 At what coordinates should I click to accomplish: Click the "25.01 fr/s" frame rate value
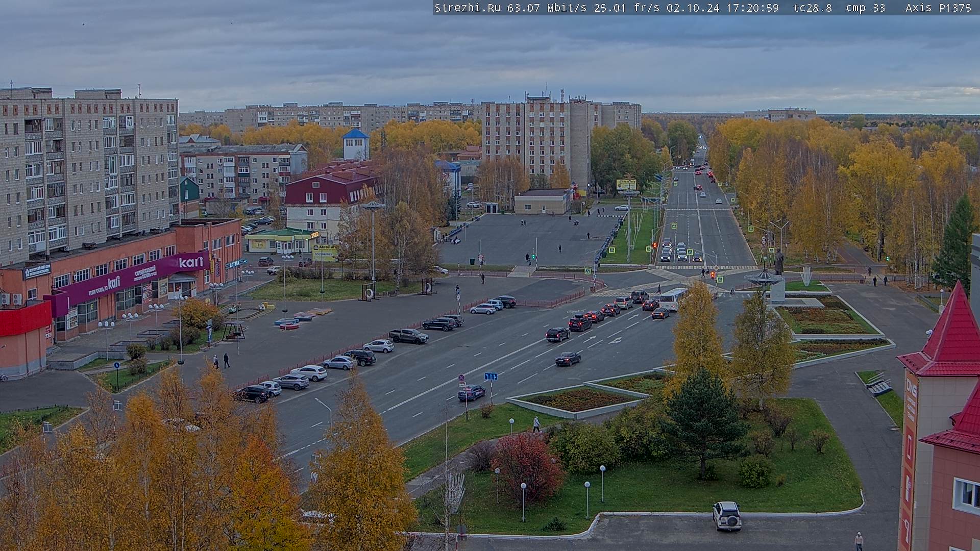point(627,8)
